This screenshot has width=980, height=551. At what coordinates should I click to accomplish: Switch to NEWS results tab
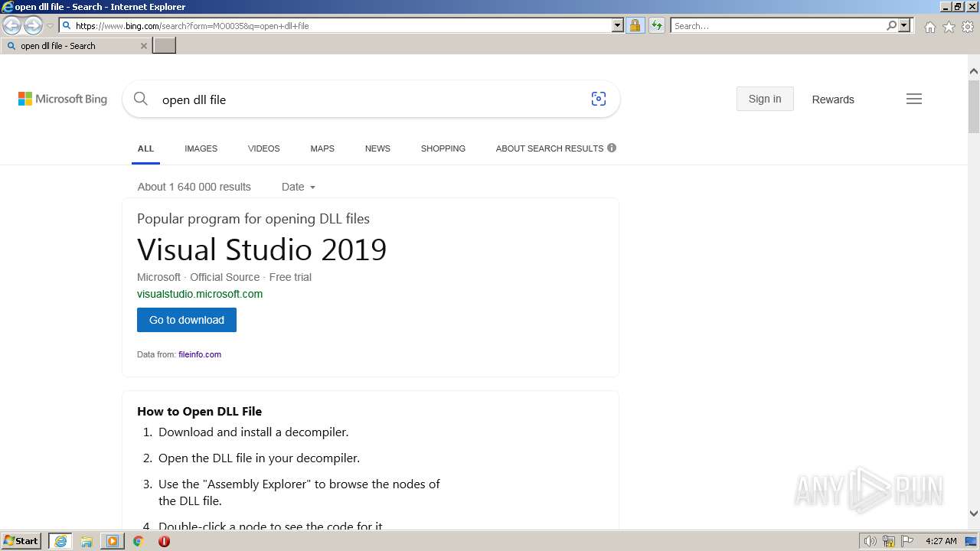[x=377, y=148]
